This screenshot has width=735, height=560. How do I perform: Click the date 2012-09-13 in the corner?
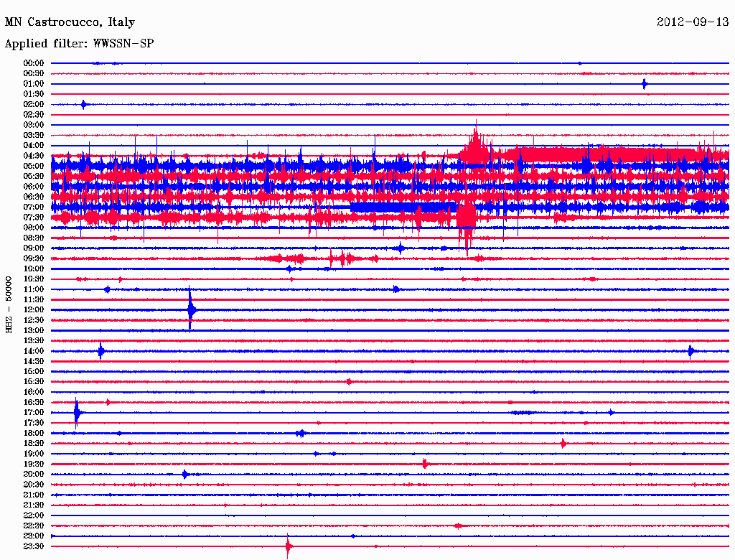pyautogui.click(x=692, y=22)
